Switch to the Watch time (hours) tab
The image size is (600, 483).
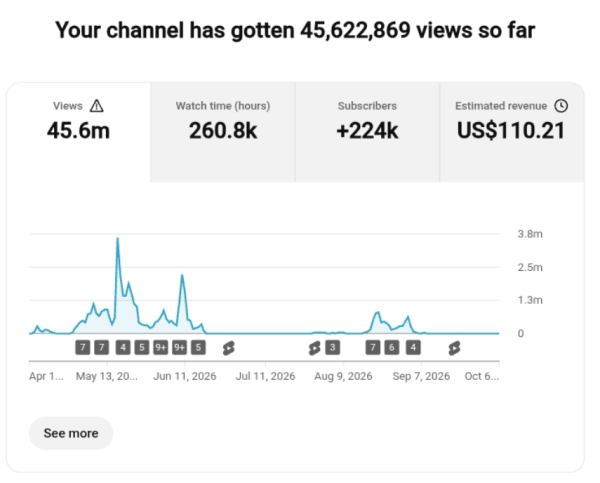click(x=223, y=132)
